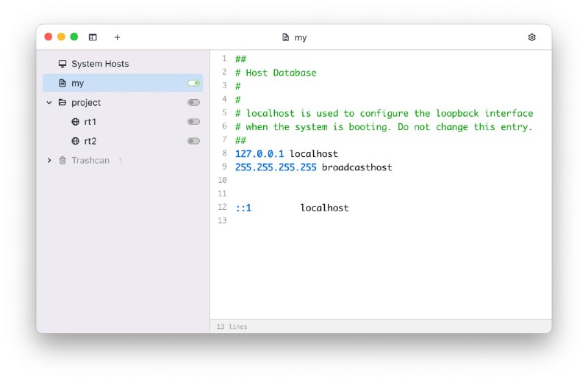The width and height of the screenshot is (588, 381).
Task: Click the globe icon beside rt1
Action: [75, 122]
